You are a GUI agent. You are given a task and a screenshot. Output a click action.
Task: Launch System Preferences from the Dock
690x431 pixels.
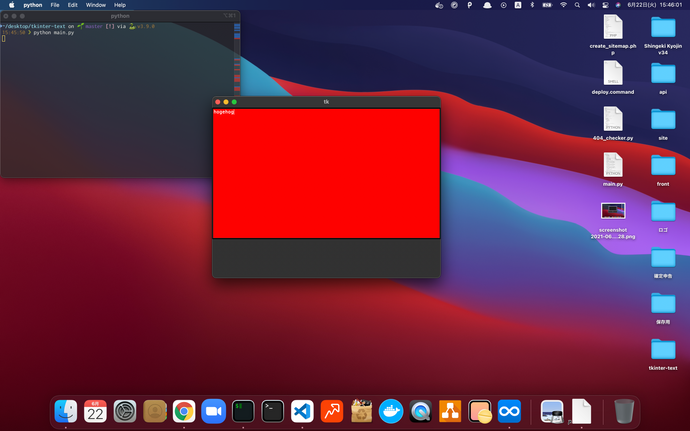point(125,411)
